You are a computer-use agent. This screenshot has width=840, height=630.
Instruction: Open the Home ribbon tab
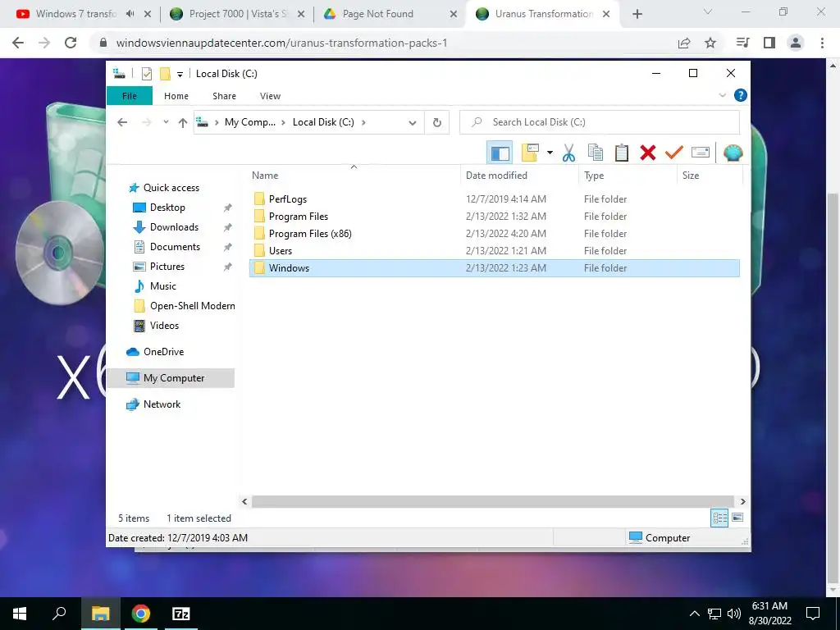[x=176, y=96]
